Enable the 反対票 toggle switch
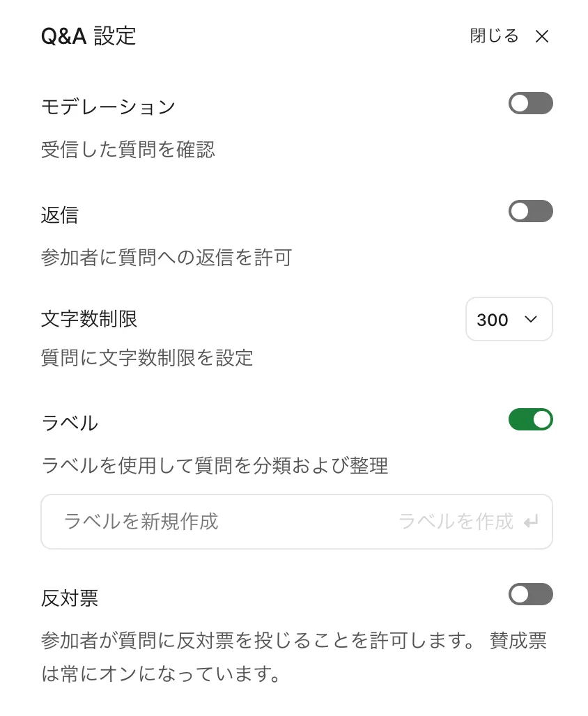Screen dimensions: 588x716 coord(530,594)
